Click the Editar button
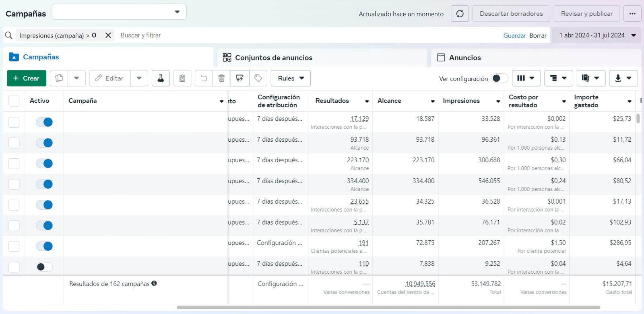Image resolution: width=644 pixels, height=314 pixels. tap(110, 78)
